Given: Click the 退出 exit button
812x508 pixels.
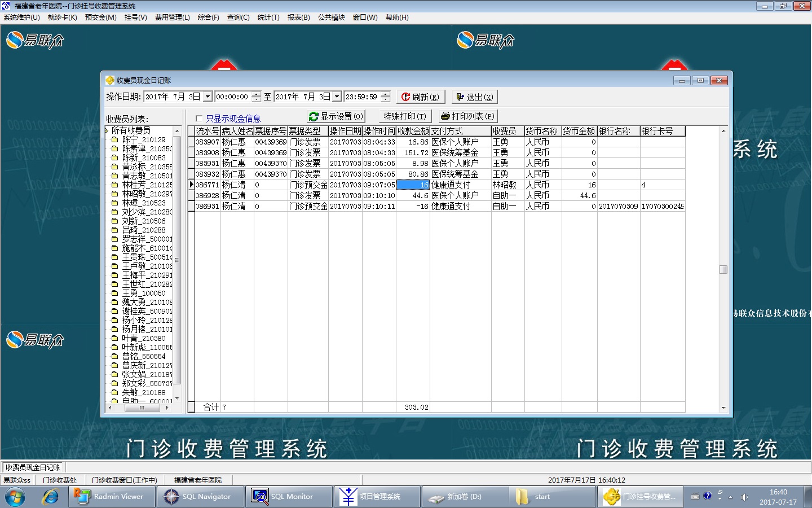Looking at the screenshot, I should pos(474,97).
